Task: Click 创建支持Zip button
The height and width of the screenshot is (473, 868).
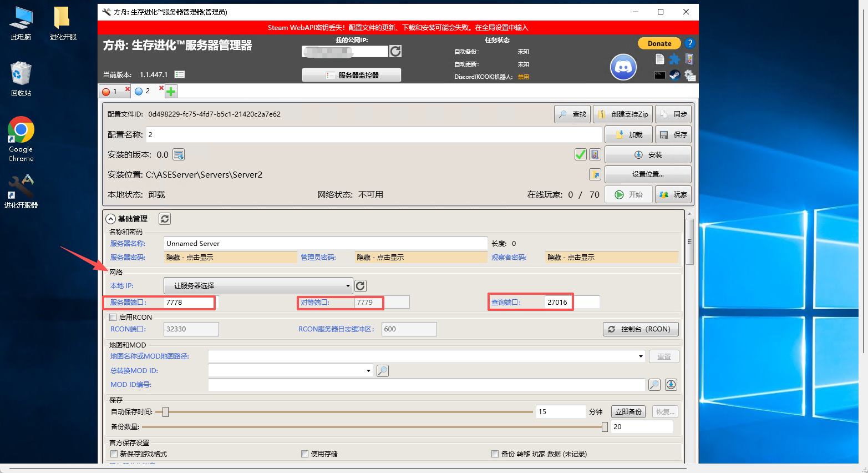Action: pos(623,114)
